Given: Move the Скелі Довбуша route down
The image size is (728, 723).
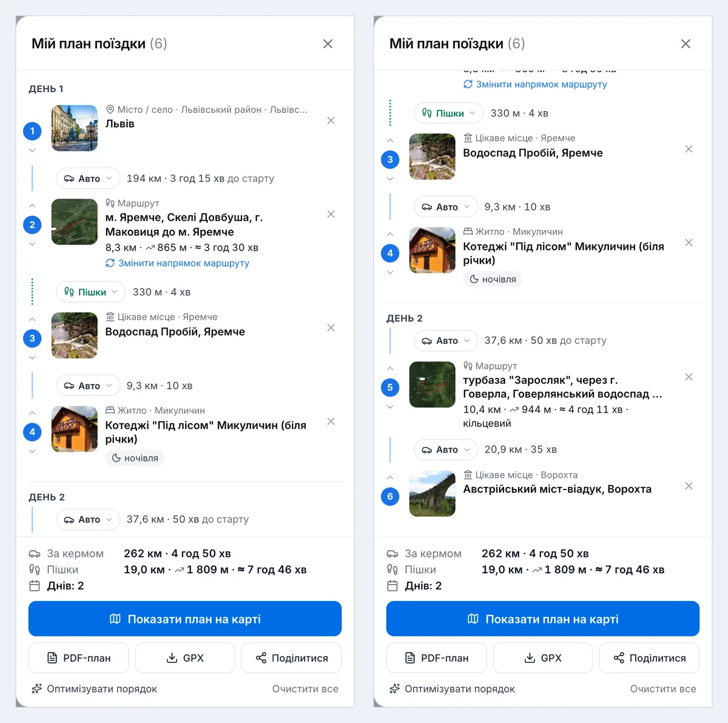Looking at the screenshot, I should tap(32, 244).
